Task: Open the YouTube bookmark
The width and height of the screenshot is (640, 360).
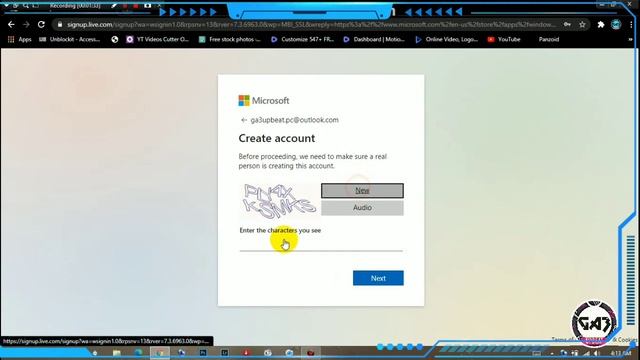Action: coord(504,40)
